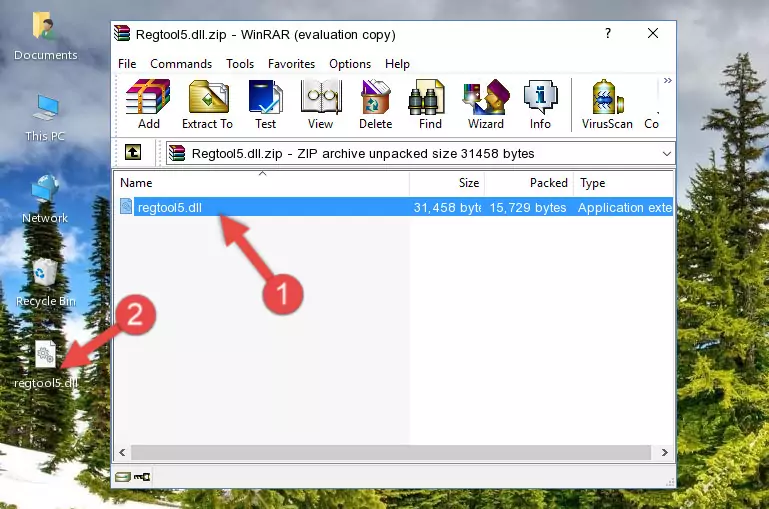
Task: Select the Documents desktop icon
Action: coord(45,37)
